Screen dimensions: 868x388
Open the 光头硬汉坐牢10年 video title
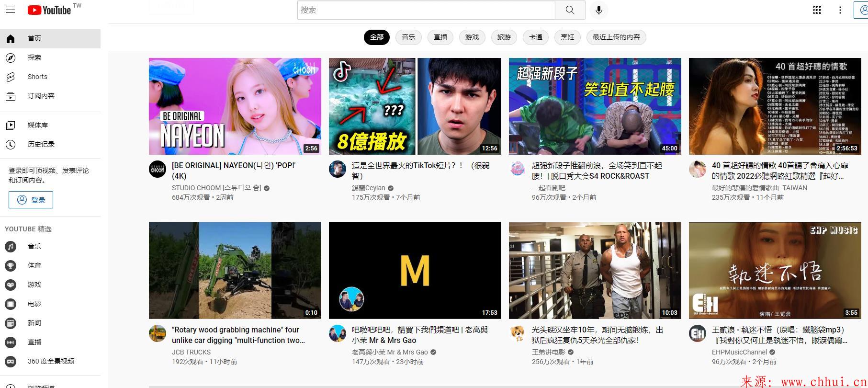(x=597, y=335)
